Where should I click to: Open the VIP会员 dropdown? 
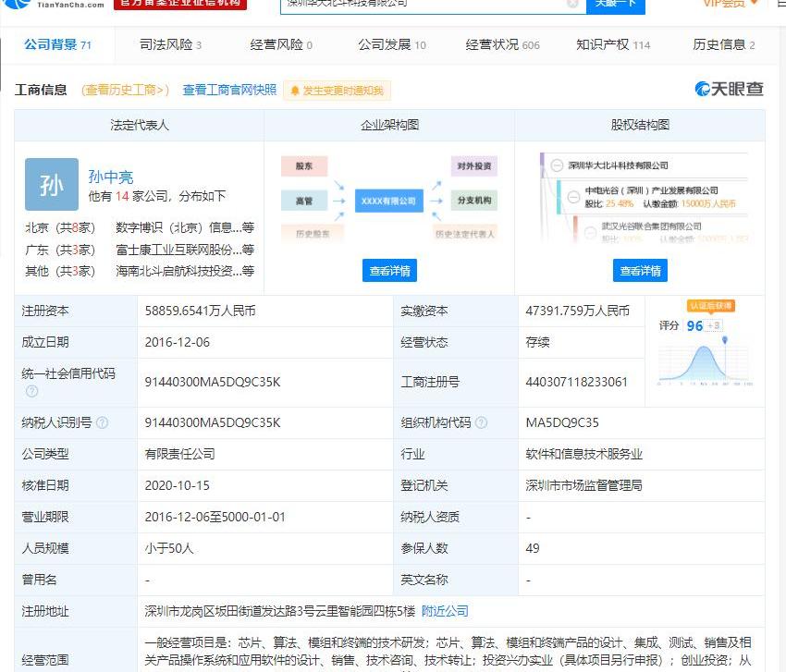click(x=731, y=4)
